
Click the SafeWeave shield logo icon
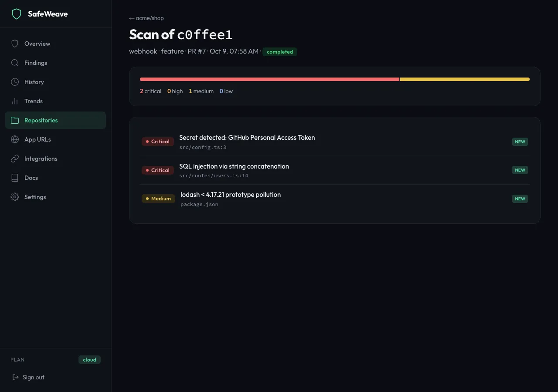[17, 14]
